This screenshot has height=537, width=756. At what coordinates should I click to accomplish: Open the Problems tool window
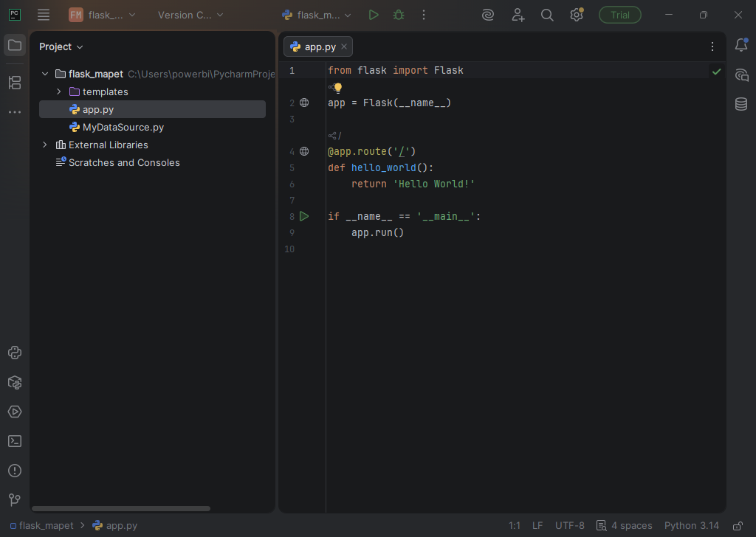click(x=15, y=471)
